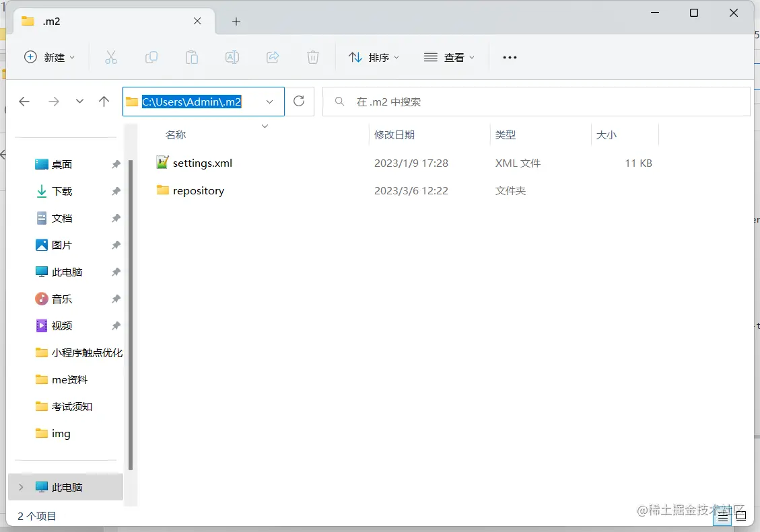This screenshot has width=760, height=532.
Task: Click the 在 .m2 中搜索 search box
Action: pyautogui.click(x=537, y=102)
